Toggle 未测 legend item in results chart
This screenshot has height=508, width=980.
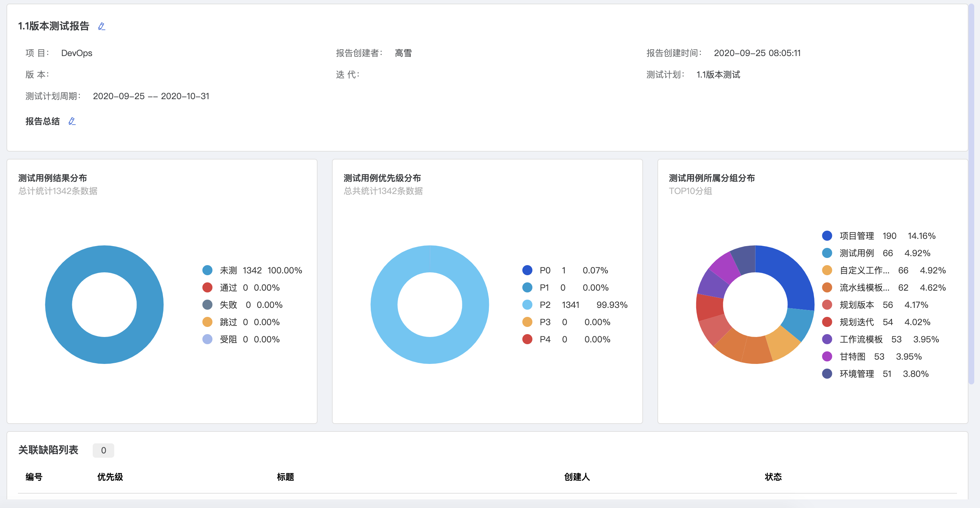[228, 270]
